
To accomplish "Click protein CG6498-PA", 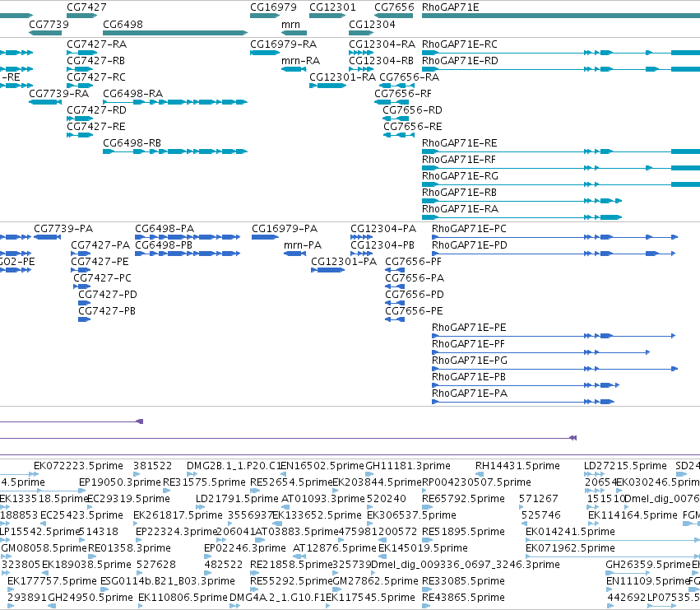I will click(x=188, y=237).
